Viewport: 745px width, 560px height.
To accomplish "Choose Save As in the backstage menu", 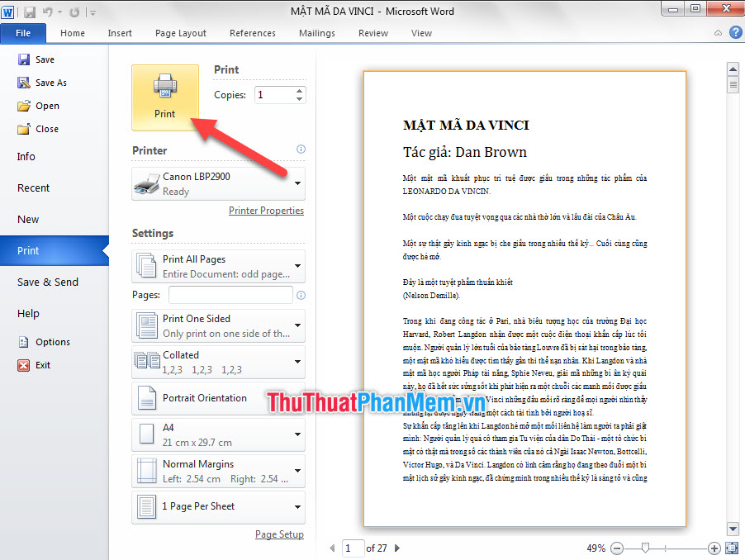I will pos(42,83).
